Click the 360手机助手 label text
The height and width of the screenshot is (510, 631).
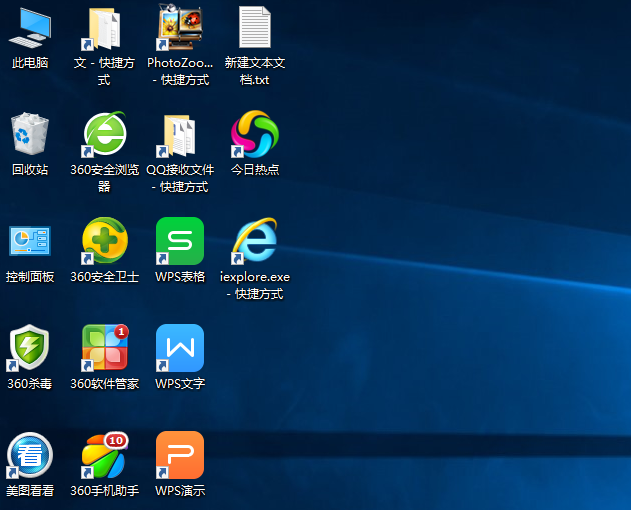pos(104,490)
